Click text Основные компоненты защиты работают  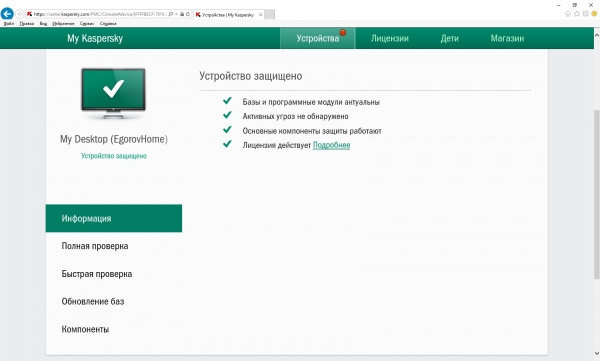point(312,131)
